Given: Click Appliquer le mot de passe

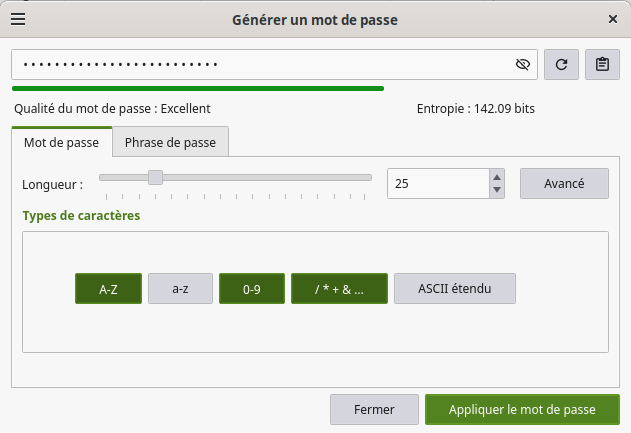Looking at the screenshot, I should [x=521, y=409].
